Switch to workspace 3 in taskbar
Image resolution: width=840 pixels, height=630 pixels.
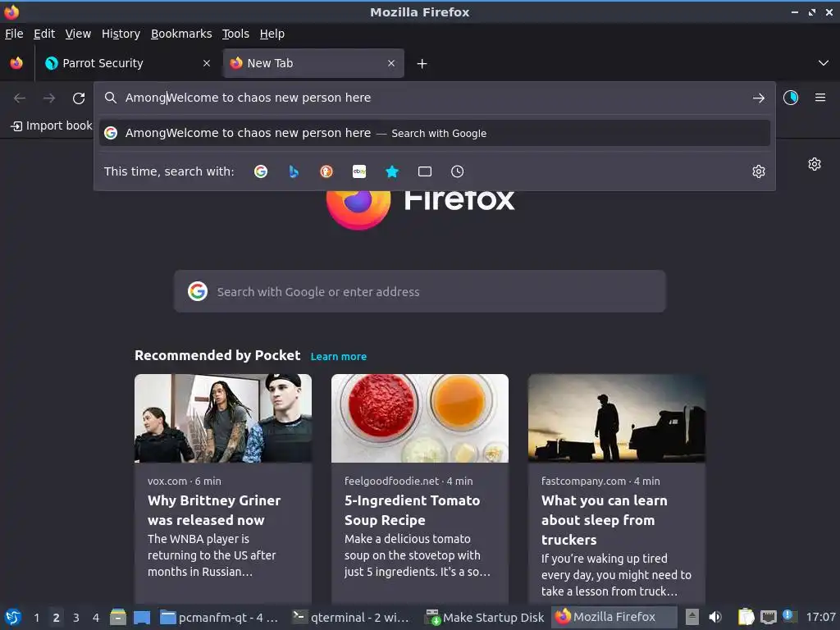[76, 618]
